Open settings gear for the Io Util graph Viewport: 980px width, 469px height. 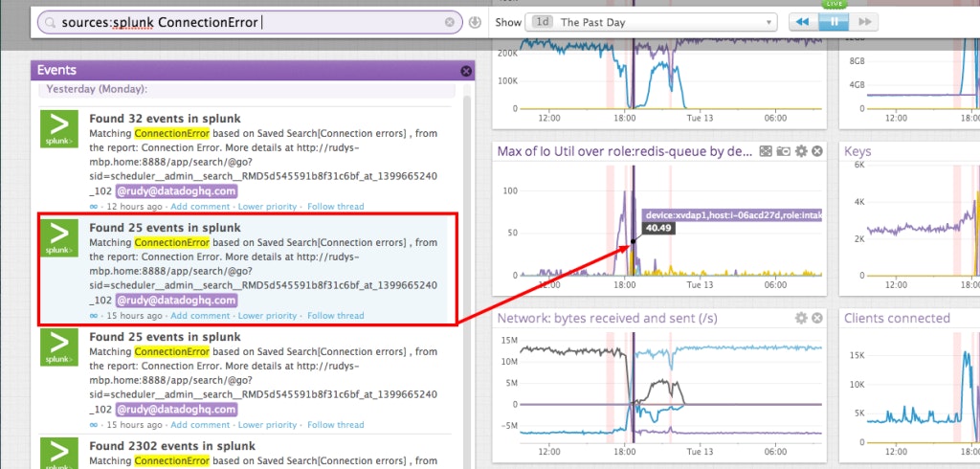(801, 152)
